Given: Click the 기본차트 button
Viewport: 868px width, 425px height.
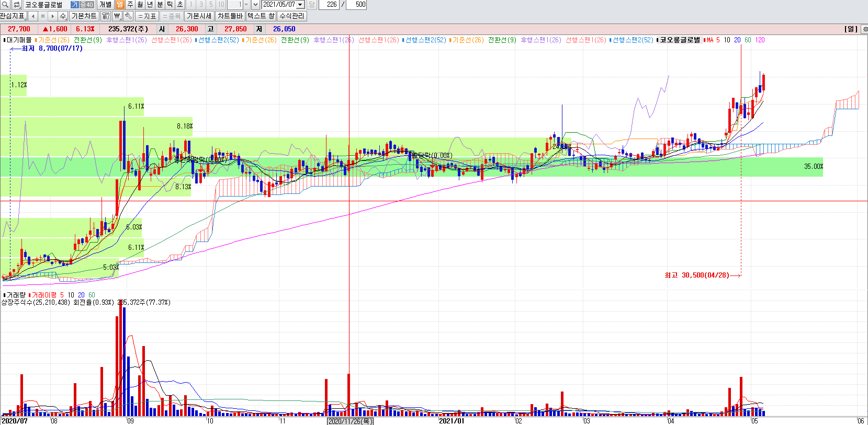Looking at the screenshot, I should click(84, 16).
